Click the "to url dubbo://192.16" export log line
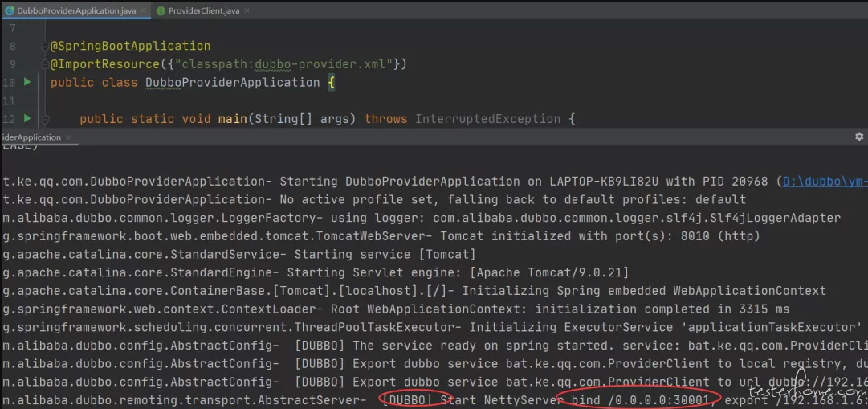Image resolution: width=868 pixels, height=409 pixels. coord(435,382)
